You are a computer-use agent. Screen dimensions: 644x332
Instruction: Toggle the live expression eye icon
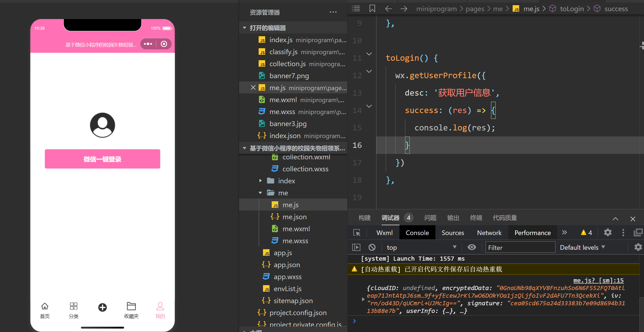pyautogui.click(x=472, y=247)
